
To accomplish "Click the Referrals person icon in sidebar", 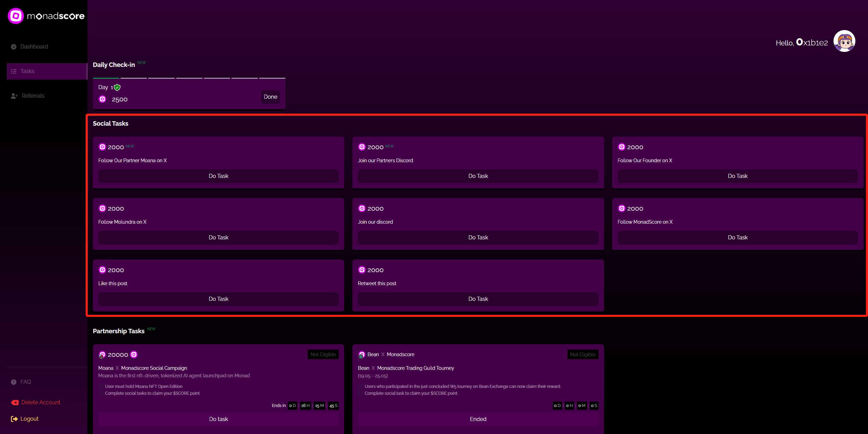I will (14, 96).
